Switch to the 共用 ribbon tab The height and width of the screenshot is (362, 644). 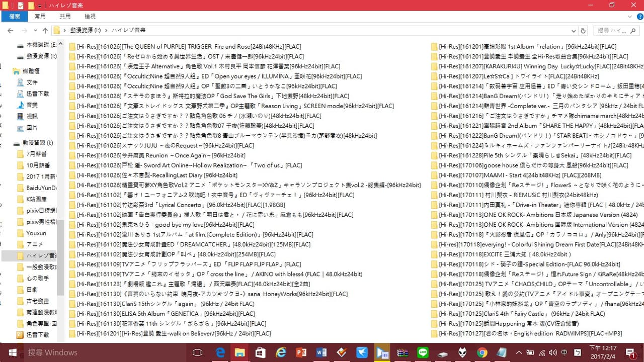click(x=65, y=17)
